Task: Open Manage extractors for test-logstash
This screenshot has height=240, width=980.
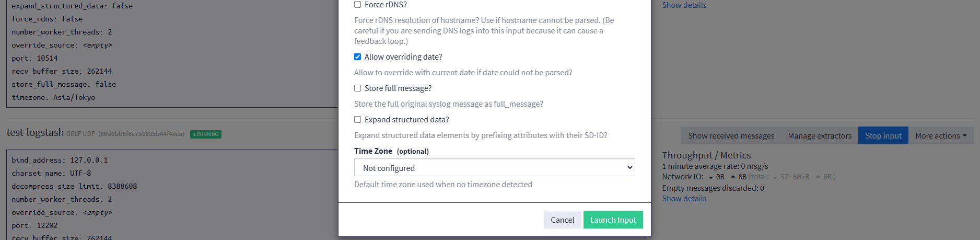Action: (820, 136)
